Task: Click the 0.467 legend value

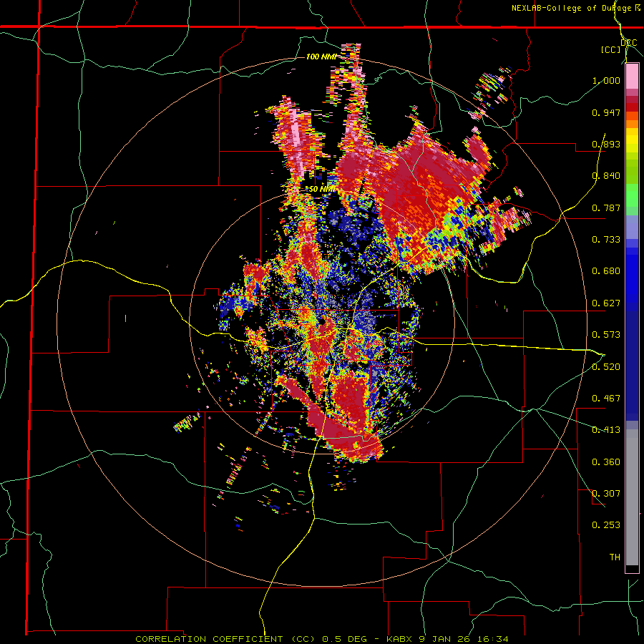Action: pos(606,399)
